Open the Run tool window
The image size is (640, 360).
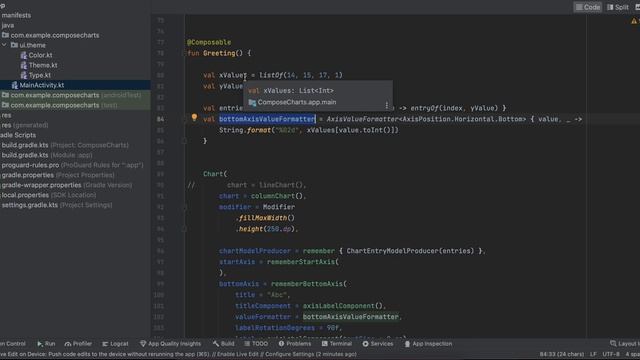46,344
